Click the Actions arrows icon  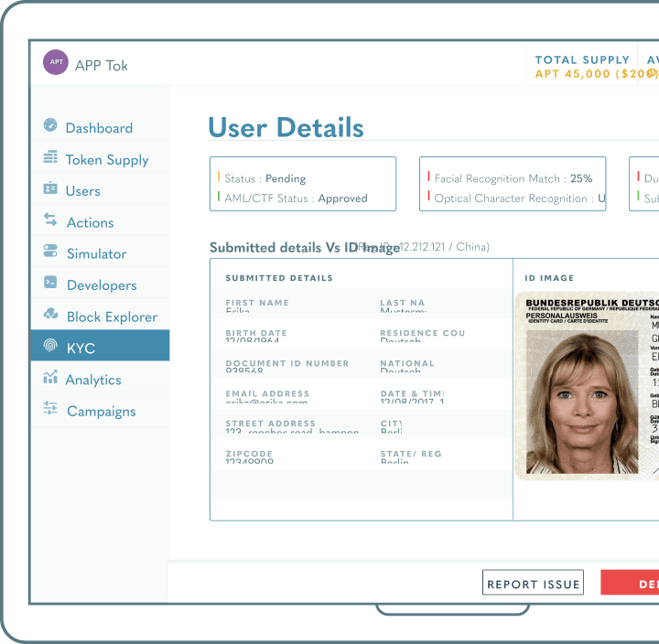(50, 220)
